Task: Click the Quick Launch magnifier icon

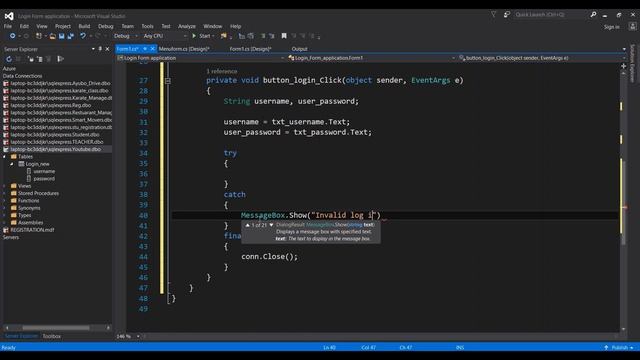Action: tap(593, 15)
